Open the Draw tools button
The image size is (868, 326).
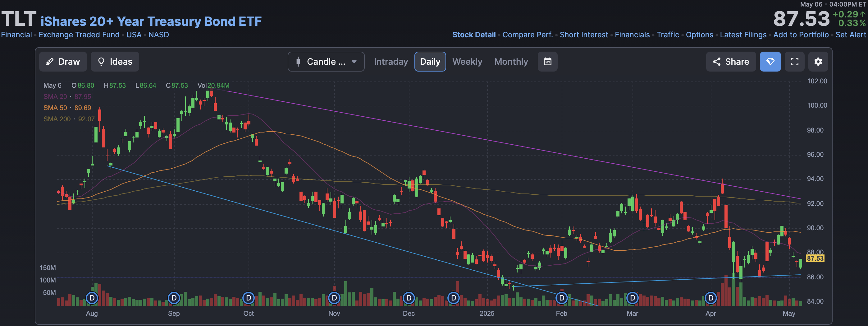[63, 62]
